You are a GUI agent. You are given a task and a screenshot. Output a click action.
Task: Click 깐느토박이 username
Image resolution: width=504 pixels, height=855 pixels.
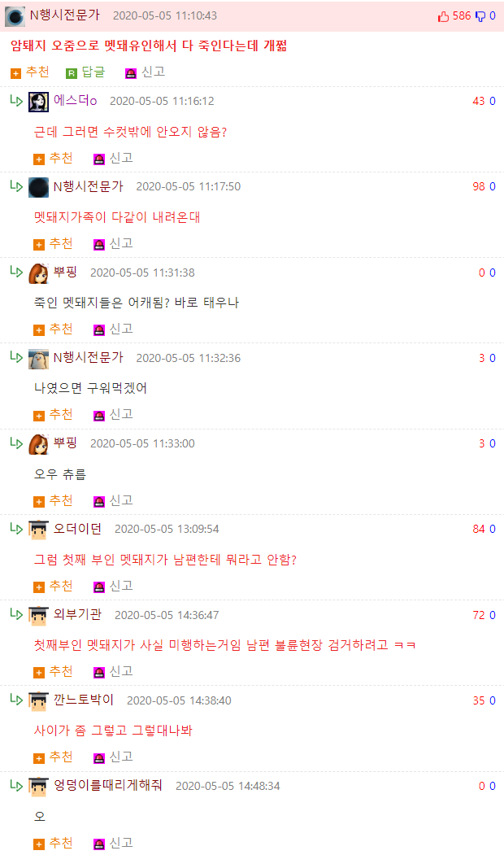click(x=84, y=700)
